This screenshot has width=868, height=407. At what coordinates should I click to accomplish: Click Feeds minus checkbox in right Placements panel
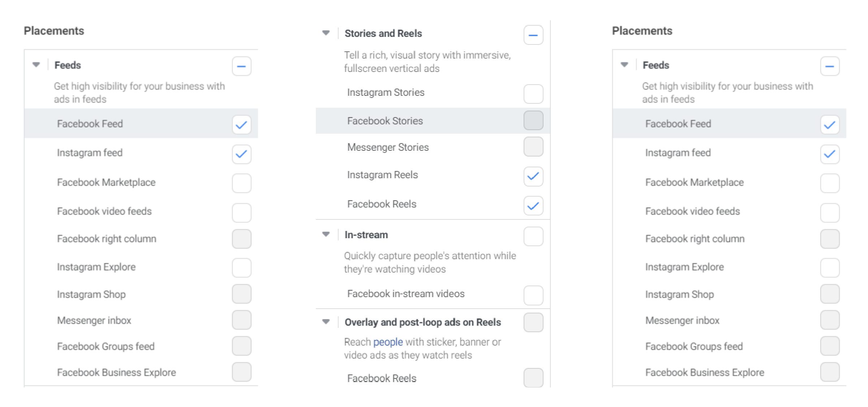point(830,67)
